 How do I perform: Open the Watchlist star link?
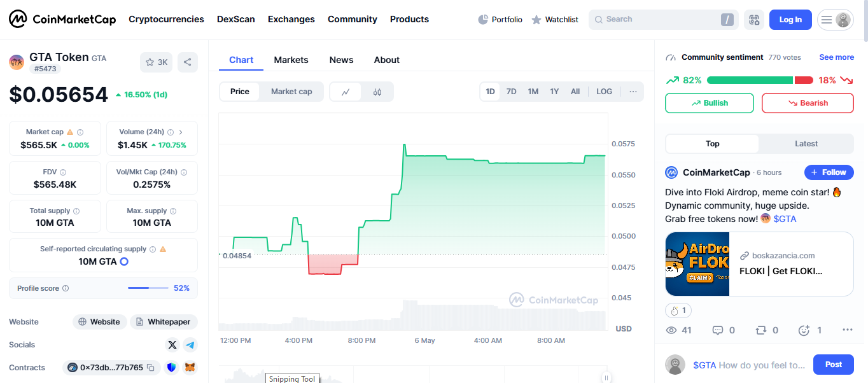point(555,20)
